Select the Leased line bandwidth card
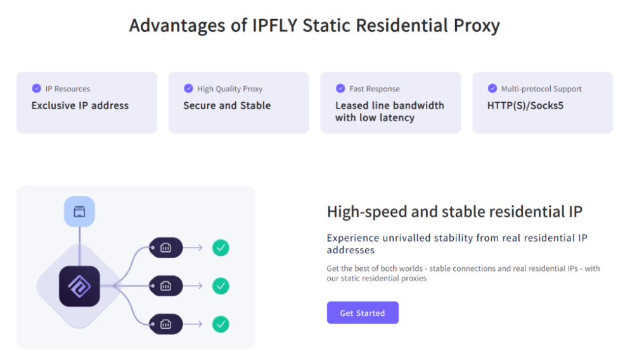This screenshot has width=644, height=361. 390,103
